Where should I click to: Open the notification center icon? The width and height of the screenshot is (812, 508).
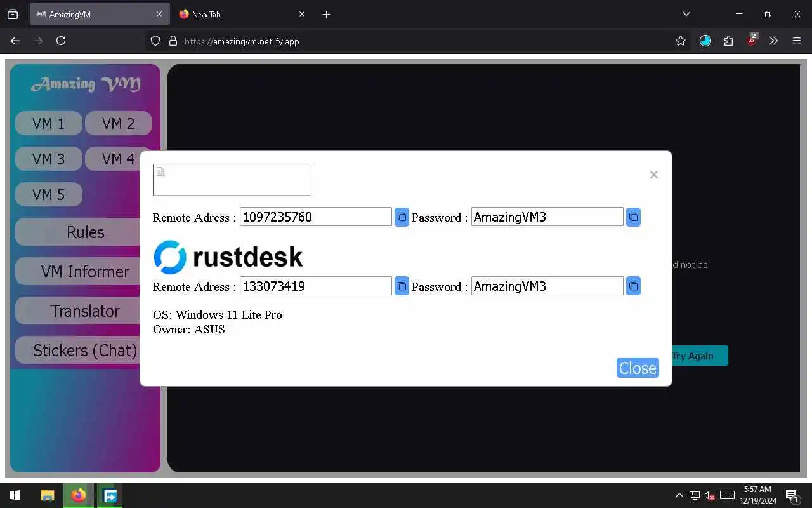[792, 495]
